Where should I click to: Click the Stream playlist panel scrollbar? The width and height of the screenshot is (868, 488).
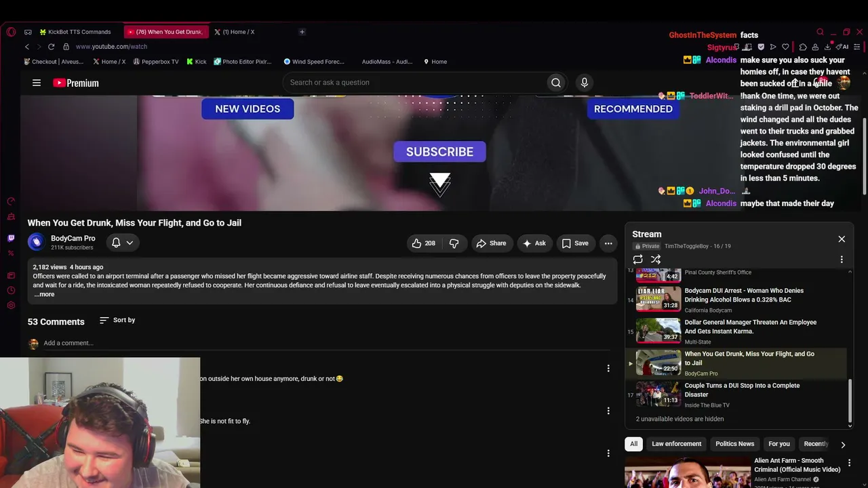850,401
